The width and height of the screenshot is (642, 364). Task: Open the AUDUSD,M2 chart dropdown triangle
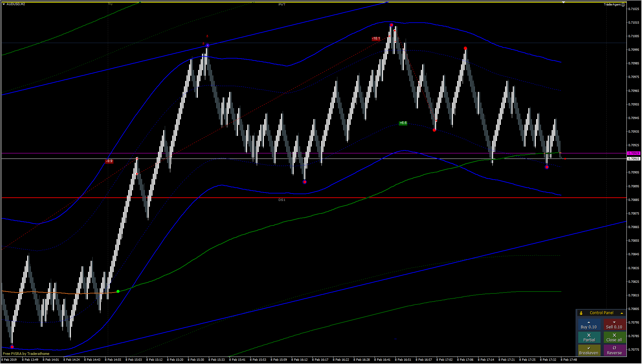[x=4, y=4]
